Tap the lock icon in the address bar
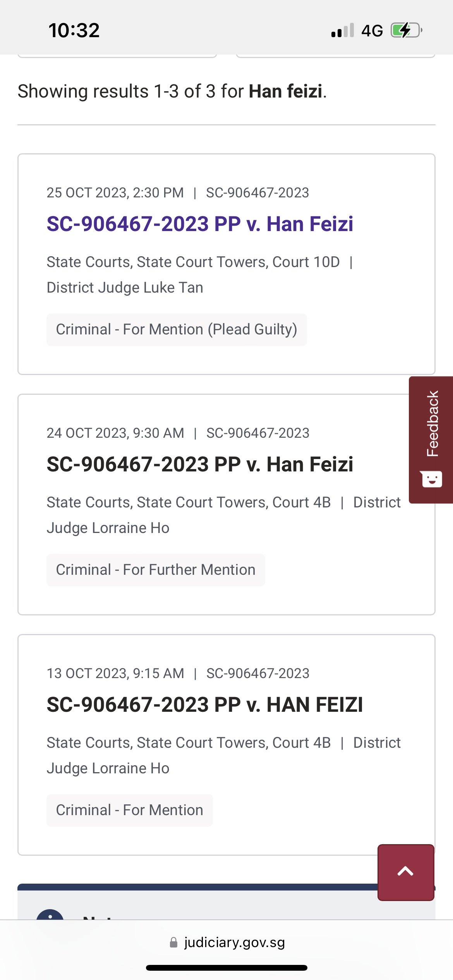The width and height of the screenshot is (453, 980). 174,942
